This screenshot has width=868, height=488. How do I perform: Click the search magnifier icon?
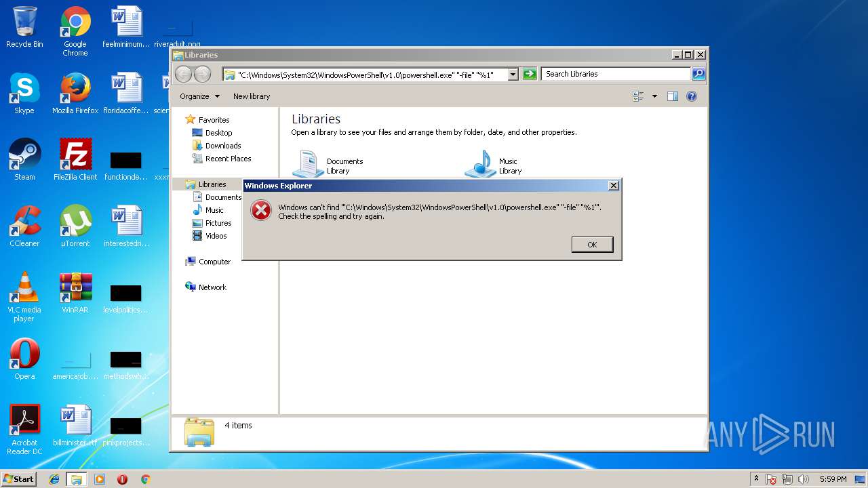pos(698,75)
